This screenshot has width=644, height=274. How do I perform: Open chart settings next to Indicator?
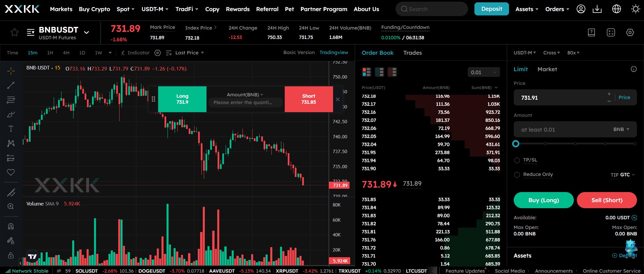(x=157, y=53)
